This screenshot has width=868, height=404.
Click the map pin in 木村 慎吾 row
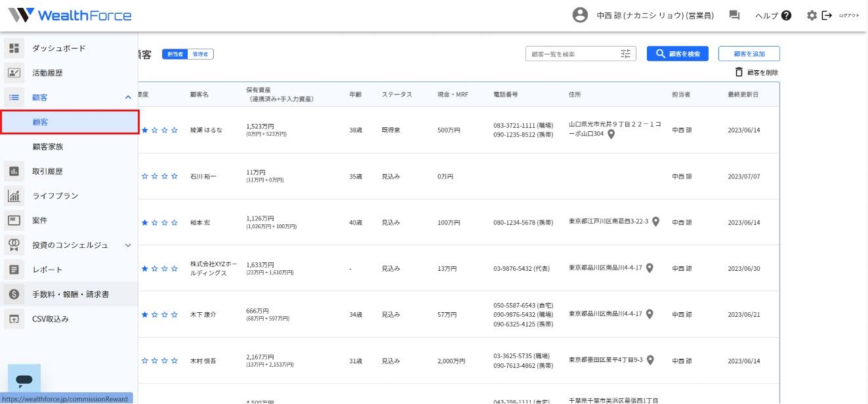pyautogui.click(x=650, y=360)
